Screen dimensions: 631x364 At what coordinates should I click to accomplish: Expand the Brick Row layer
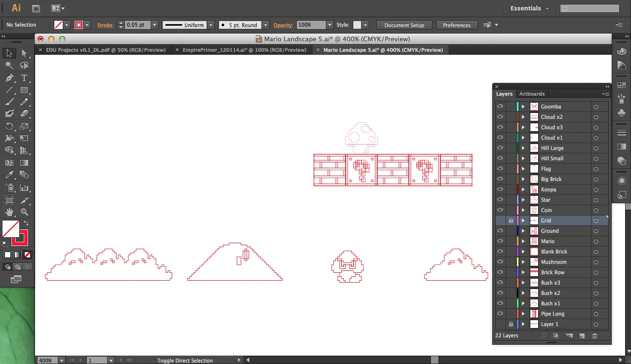click(523, 272)
